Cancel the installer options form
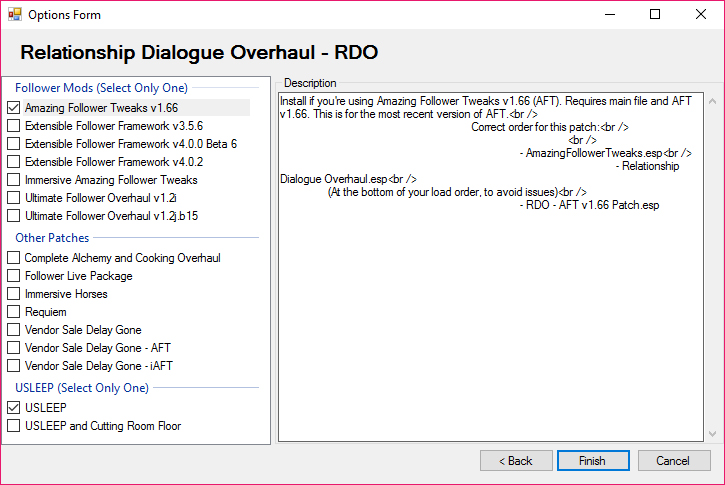This screenshot has height=485, width=725. [674, 460]
